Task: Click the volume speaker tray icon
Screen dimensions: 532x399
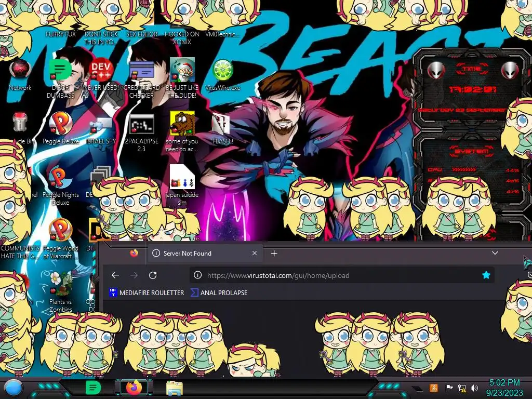Action: point(474,388)
